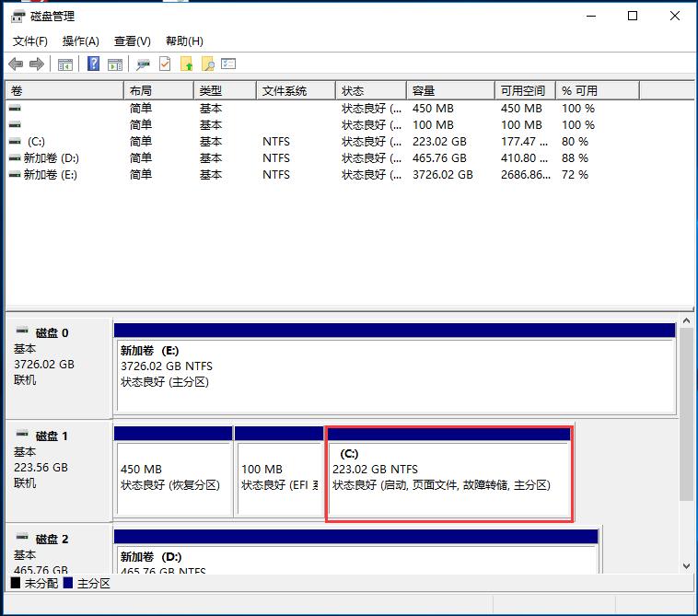The image size is (698, 616).
Task: Select the (C:) 223.02 GB NTFS partition block
Action: point(449,473)
